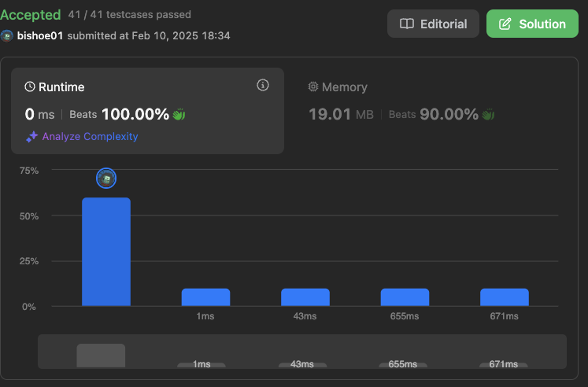The width and height of the screenshot is (588, 387).
Task: Click the 0% axis label
Action: tap(29, 307)
